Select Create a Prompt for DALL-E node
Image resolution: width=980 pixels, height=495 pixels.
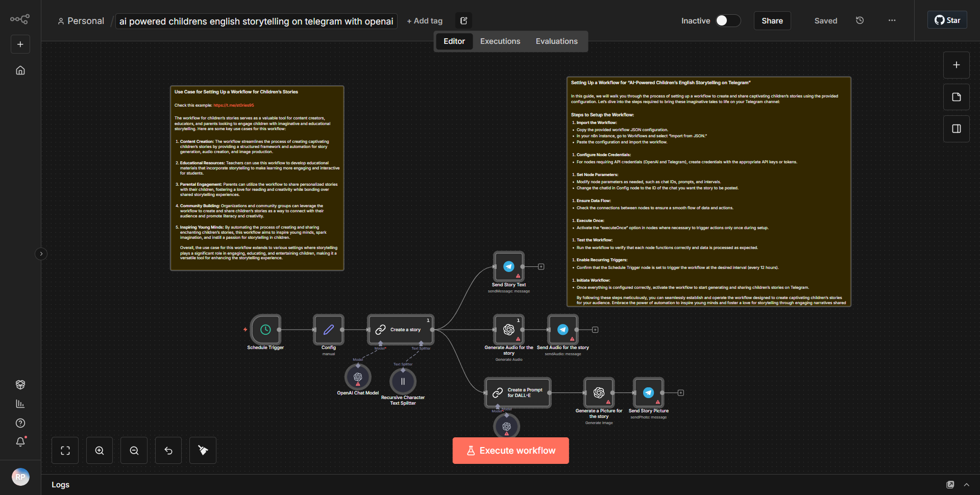point(518,392)
